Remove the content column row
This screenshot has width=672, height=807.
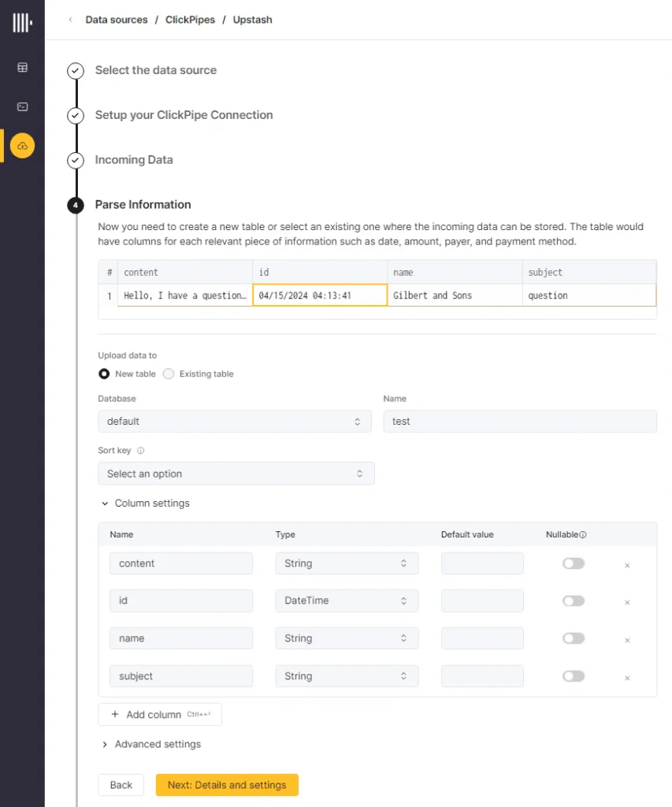[627, 565]
